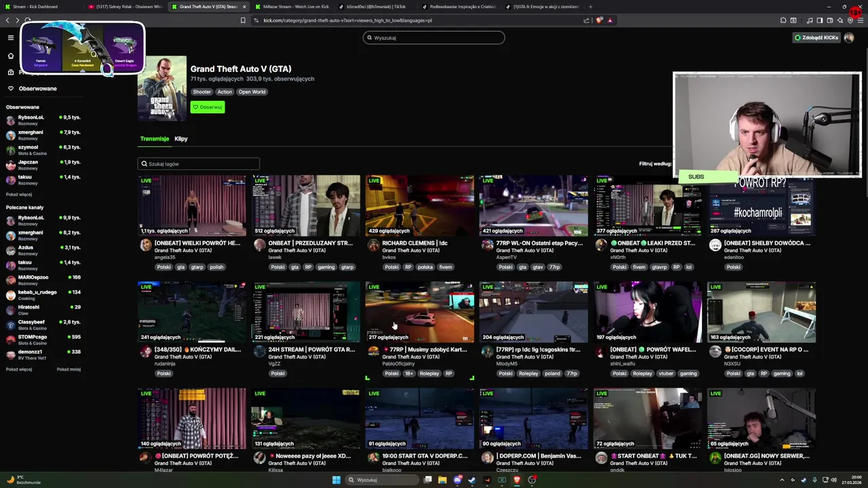
Task: Switch to the TikTok b3zrad0sci browser tab
Action: (375, 7)
